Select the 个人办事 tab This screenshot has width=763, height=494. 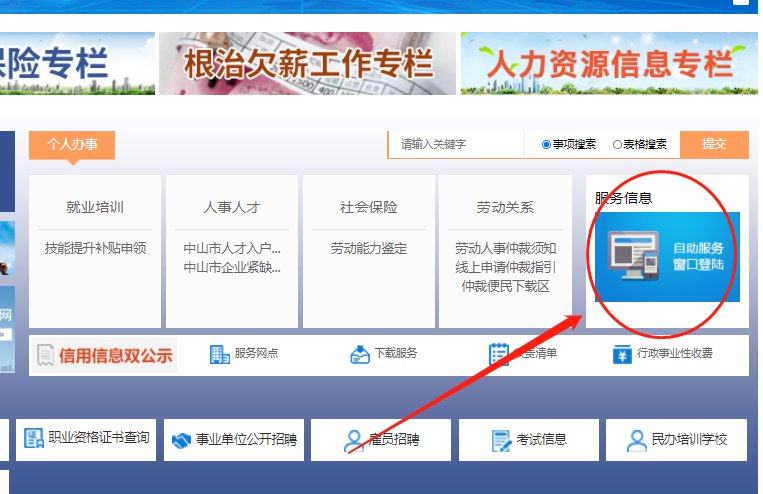72,145
